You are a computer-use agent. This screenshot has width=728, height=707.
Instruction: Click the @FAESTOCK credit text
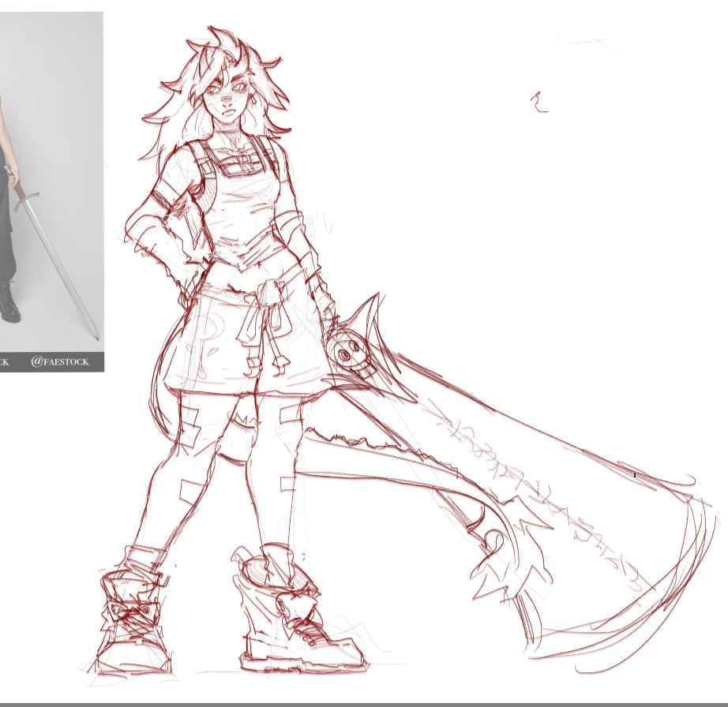[x=60, y=362]
